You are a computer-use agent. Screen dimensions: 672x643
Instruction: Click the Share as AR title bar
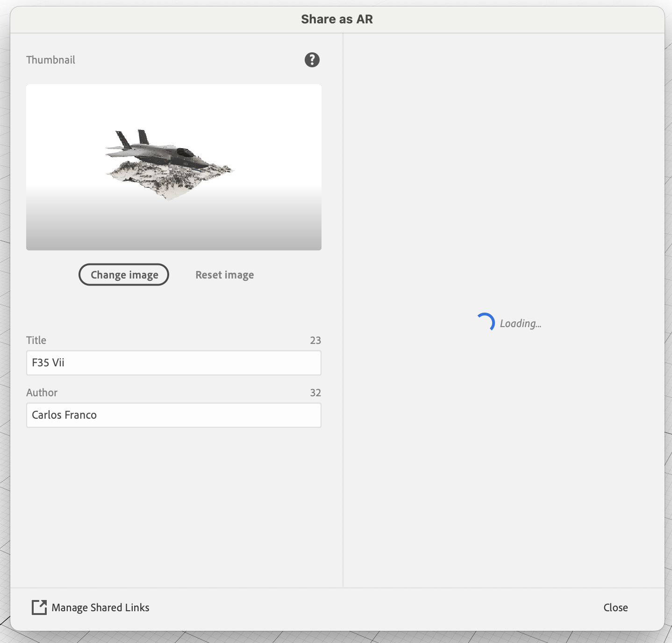(x=337, y=19)
